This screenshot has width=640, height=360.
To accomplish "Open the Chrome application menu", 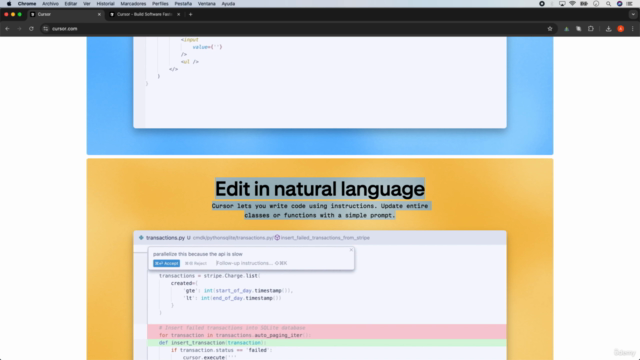I will tap(27, 4).
